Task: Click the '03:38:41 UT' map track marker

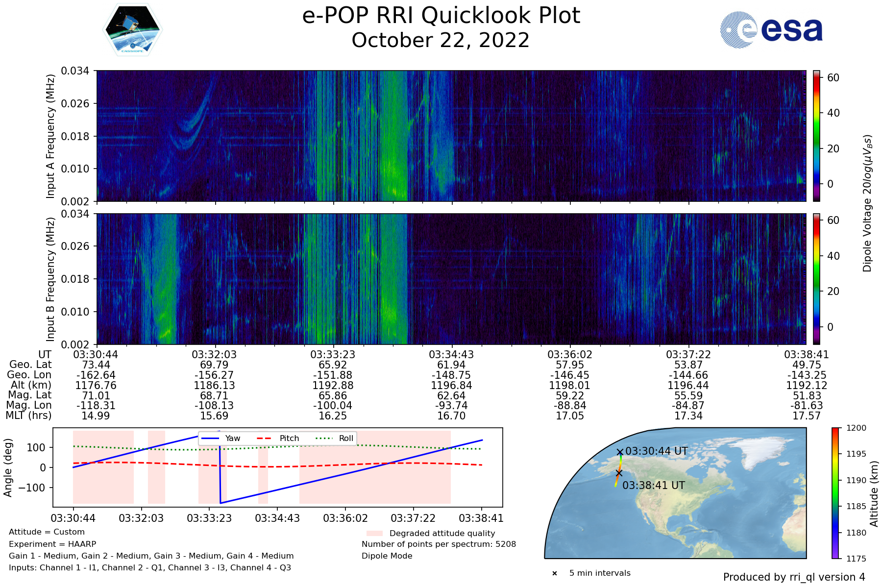Action: click(619, 473)
